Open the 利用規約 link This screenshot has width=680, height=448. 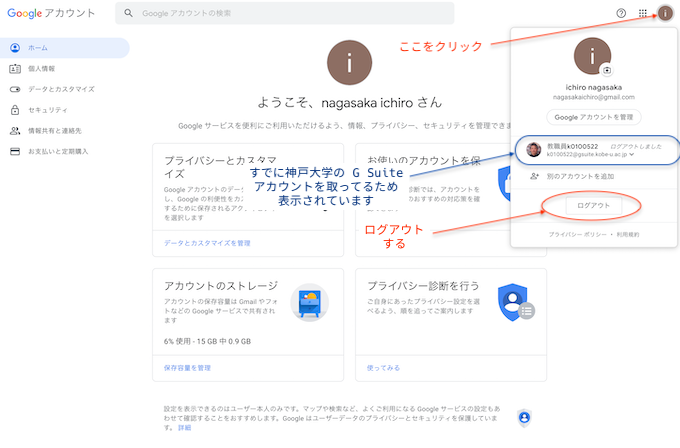[x=628, y=235]
